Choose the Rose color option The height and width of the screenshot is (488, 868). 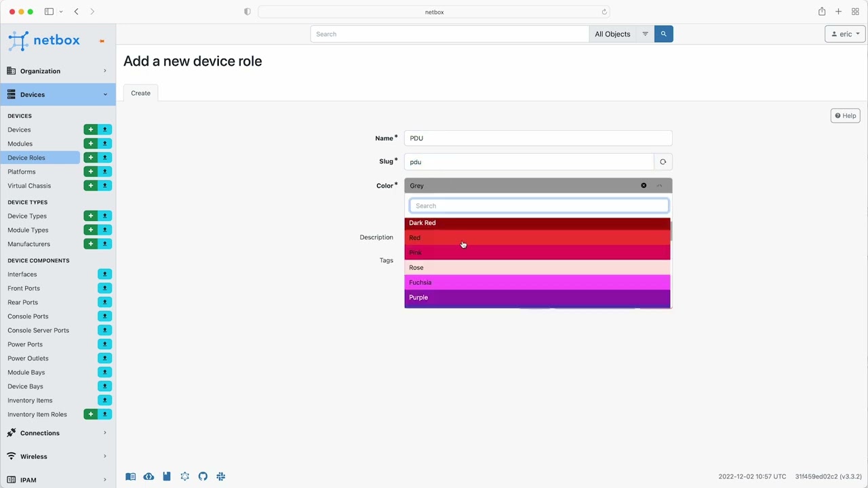537,268
